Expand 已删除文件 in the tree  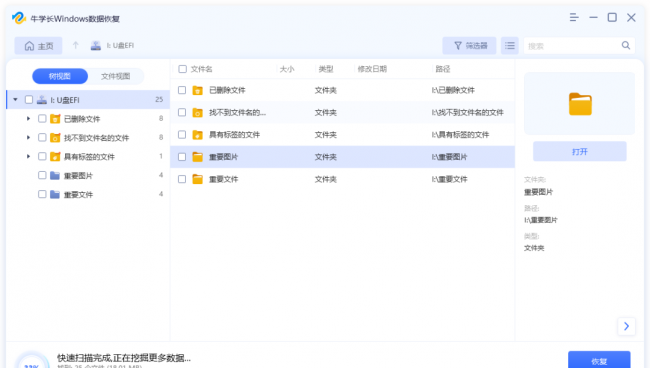[x=28, y=119]
